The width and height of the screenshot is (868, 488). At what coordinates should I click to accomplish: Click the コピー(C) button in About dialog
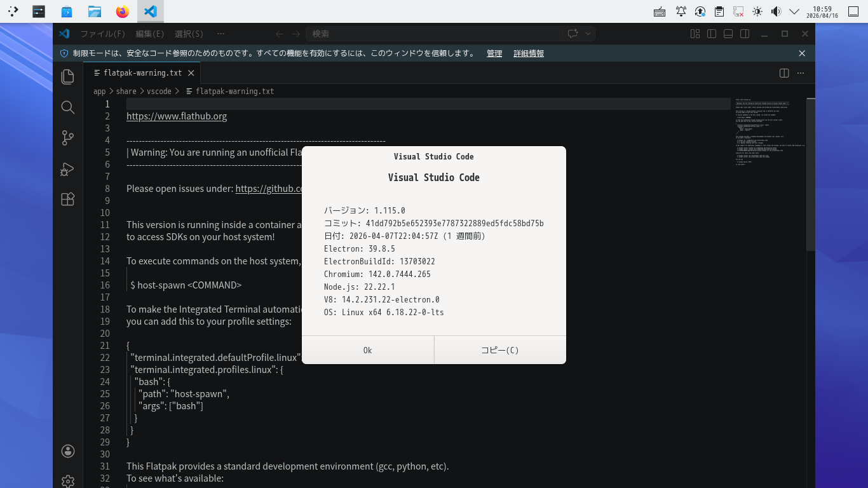tap(500, 350)
